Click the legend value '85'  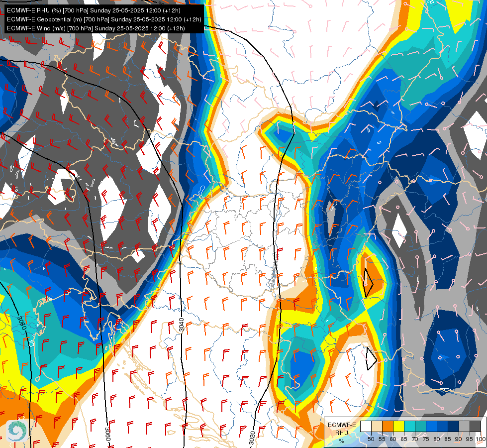pyautogui.click(x=448, y=439)
